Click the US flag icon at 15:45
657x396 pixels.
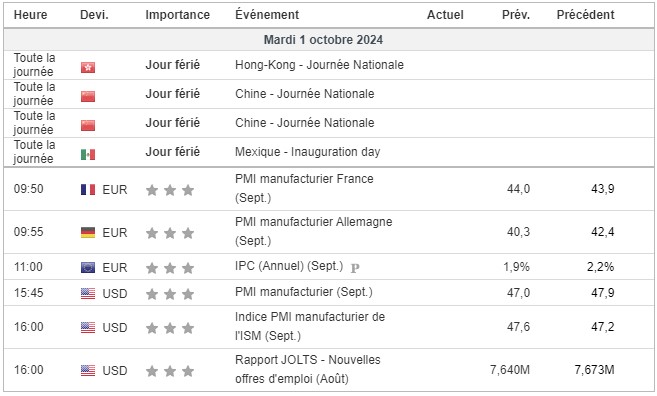(x=88, y=293)
